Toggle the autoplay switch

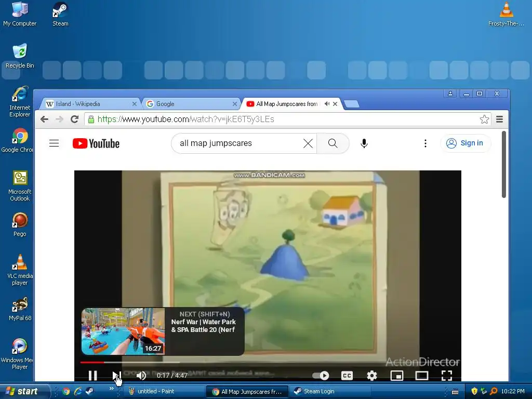point(321,375)
